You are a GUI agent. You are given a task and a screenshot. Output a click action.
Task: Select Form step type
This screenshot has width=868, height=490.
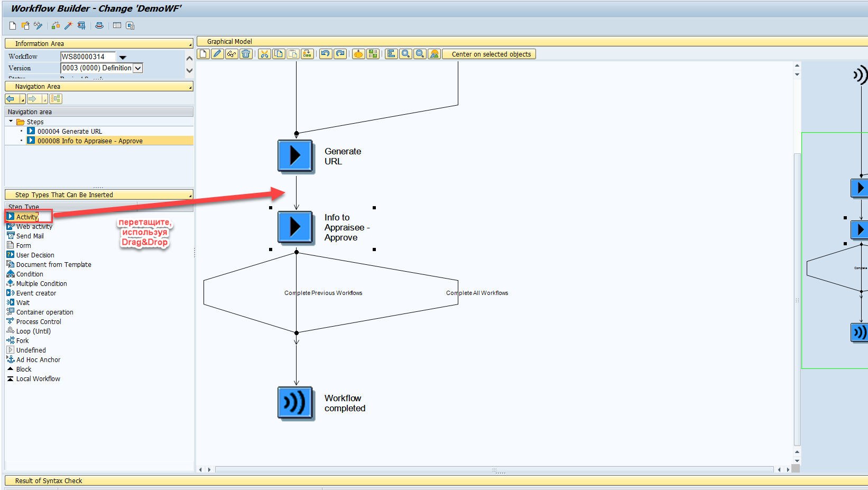click(23, 245)
